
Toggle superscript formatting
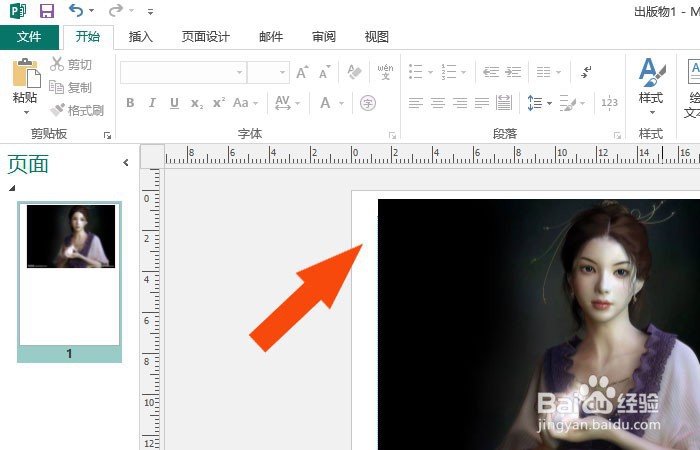click(219, 103)
